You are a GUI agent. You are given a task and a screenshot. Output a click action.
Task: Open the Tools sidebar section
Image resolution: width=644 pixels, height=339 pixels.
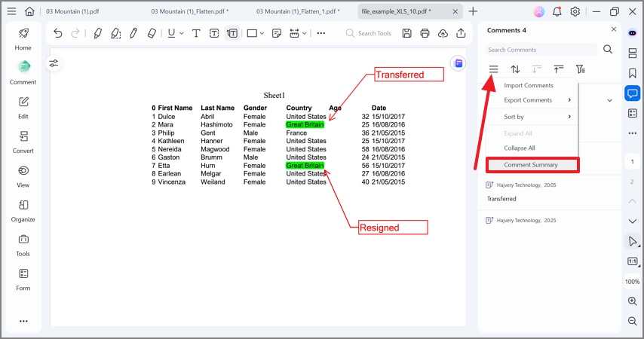[x=23, y=246]
